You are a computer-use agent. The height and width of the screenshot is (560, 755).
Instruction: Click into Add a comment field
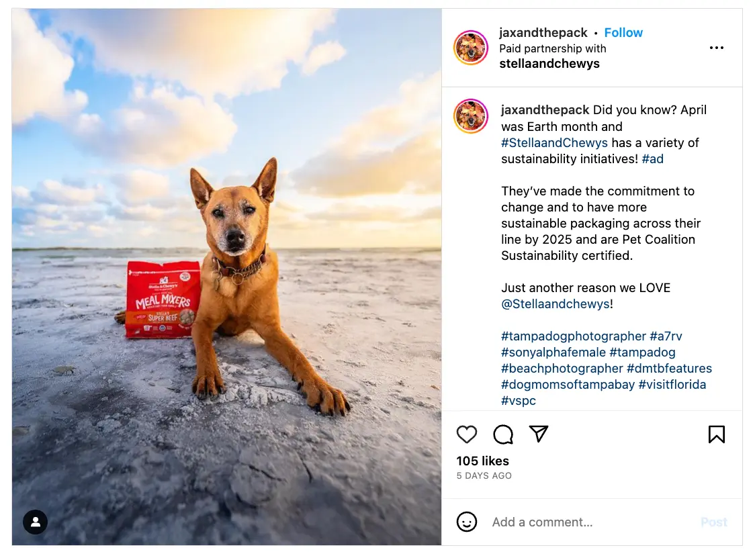592,522
